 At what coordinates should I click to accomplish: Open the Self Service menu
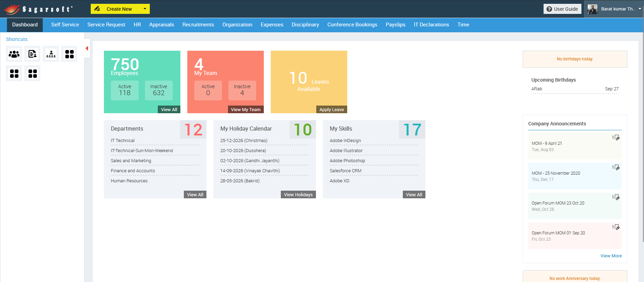coord(65,25)
